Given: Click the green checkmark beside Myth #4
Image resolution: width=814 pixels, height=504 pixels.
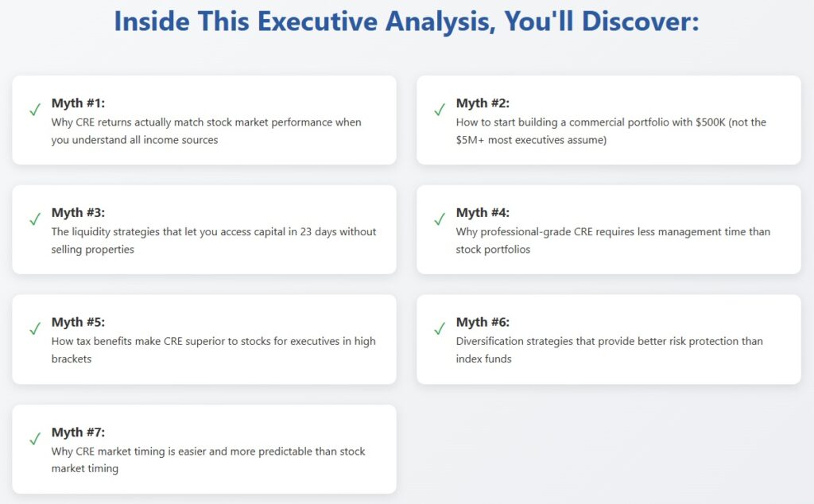Looking at the screenshot, I should pyautogui.click(x=440, y=219).
